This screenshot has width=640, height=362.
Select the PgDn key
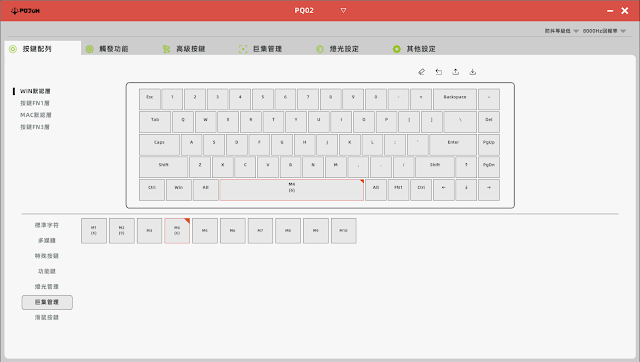pyautogui.click(x=489, y=167)
